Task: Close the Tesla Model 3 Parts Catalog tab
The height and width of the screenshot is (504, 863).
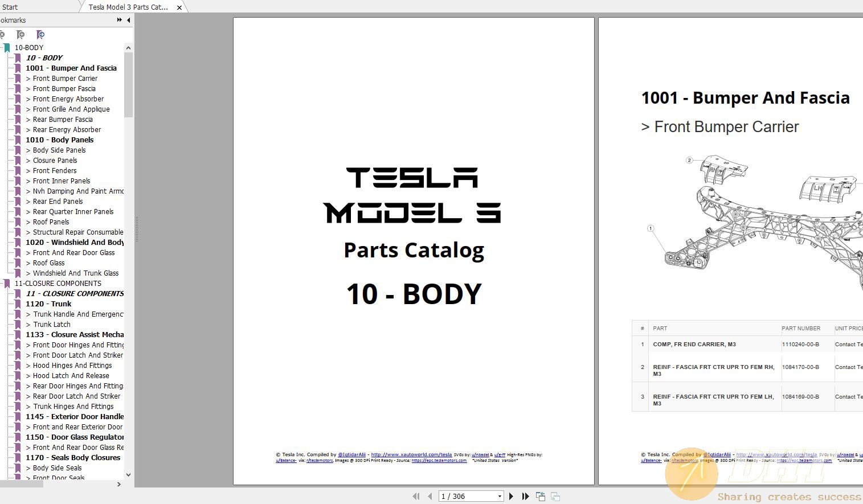Action: pyautogui.click(x=179, y=7)
